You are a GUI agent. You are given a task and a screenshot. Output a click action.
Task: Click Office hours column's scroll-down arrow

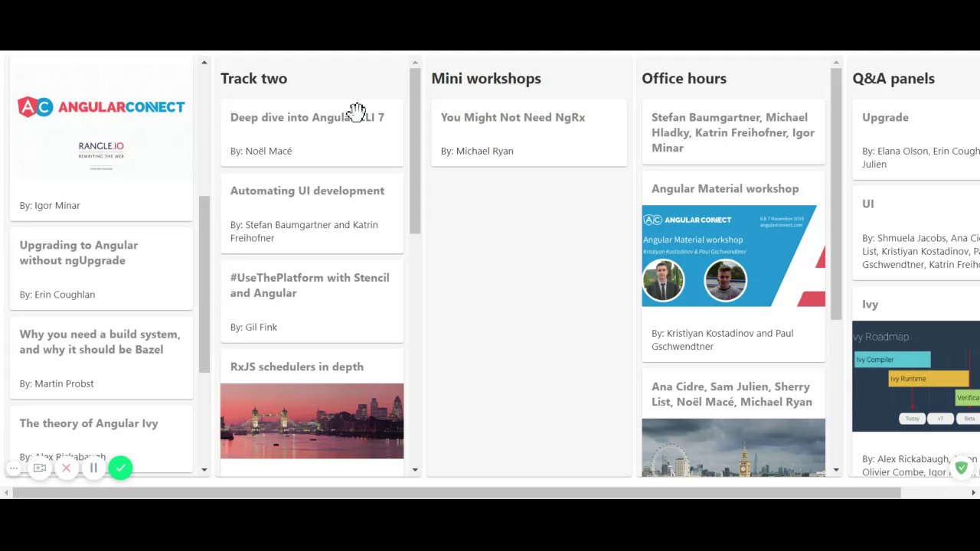click(x=836, y=470)
